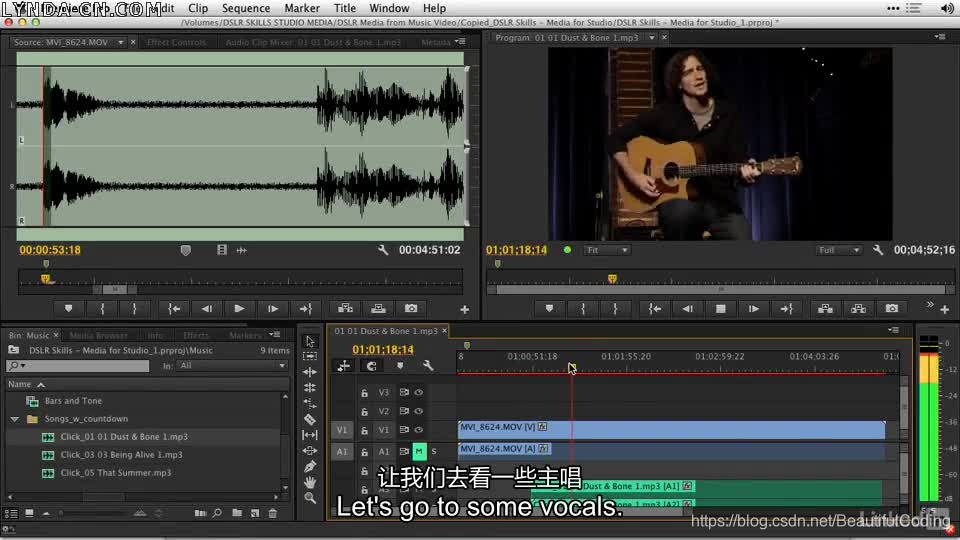Screen dimensions: 960x540
Task: Open macOS volume control in menu bar
Action: pos(947,9)
